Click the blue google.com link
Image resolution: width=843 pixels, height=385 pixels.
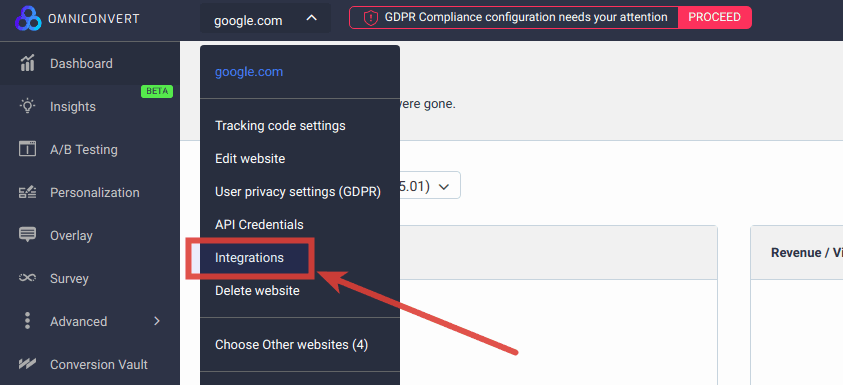click(249, 72)
